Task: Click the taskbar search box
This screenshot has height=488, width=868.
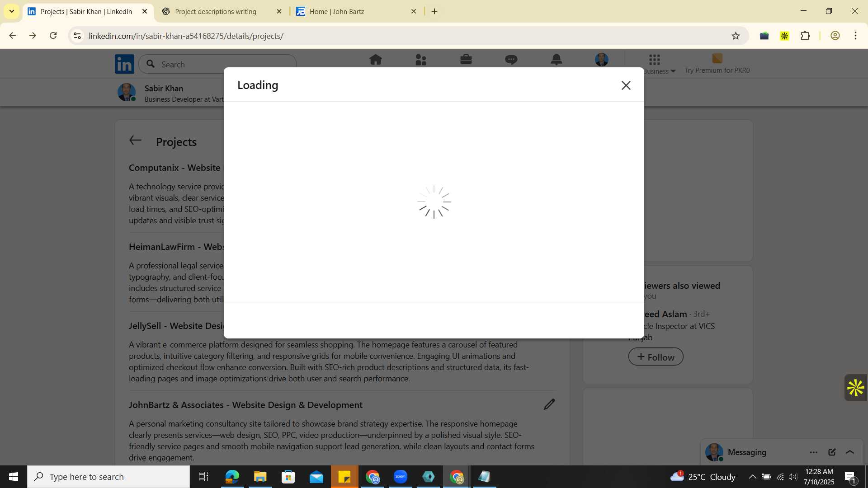Action: 108,477
